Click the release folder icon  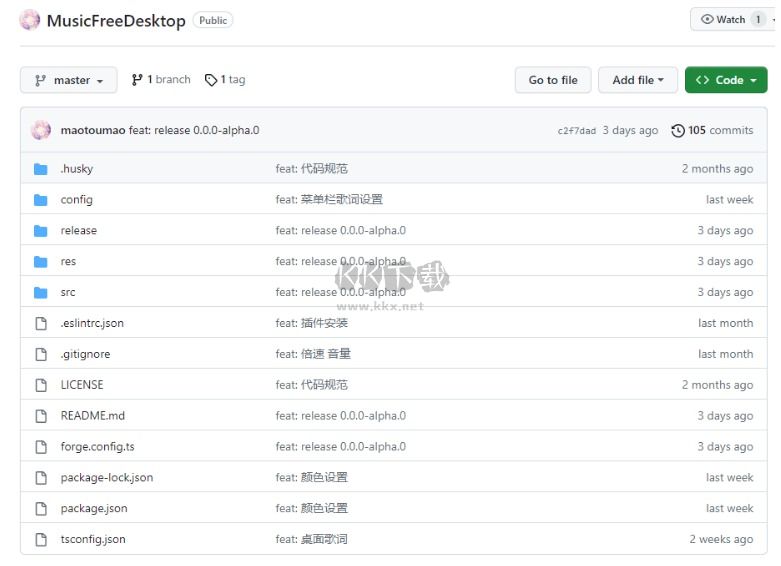[41, 231]
